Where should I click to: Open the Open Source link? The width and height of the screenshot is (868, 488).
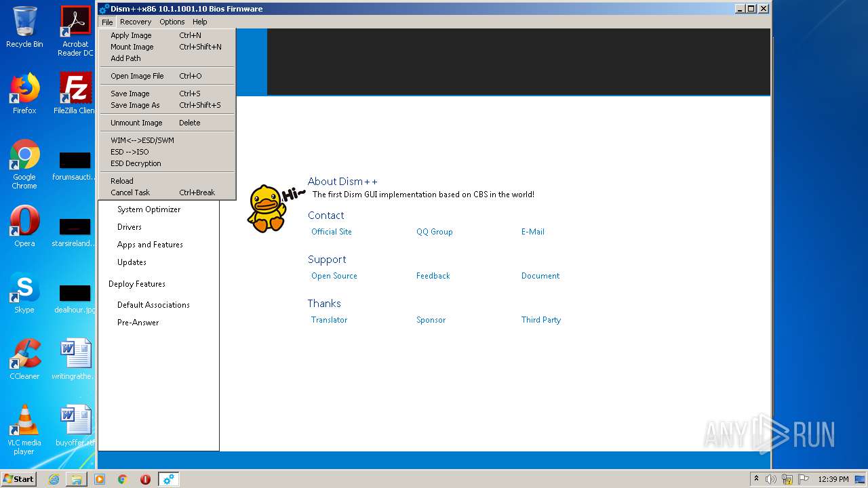(x=334, y=276)
